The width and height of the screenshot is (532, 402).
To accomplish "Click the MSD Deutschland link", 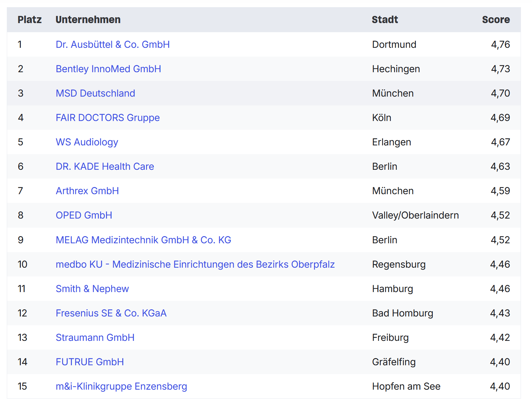I will [x=95, y=93].
